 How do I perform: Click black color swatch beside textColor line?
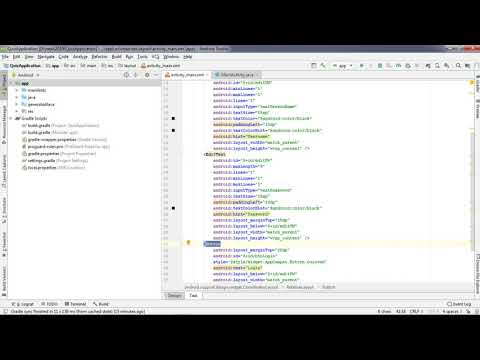coord(173,119)
